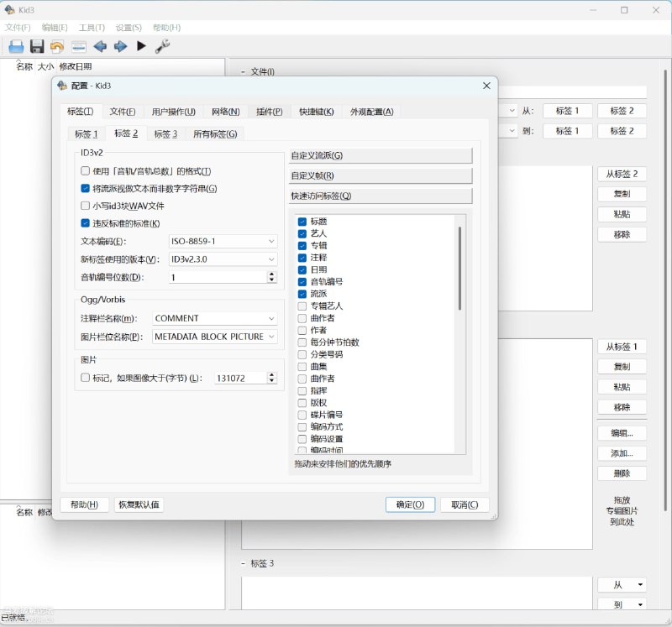The width and height of the screenshot is (672, 627).
Task: Check 碟片编号 in the tag list
Action: point(302,415)
